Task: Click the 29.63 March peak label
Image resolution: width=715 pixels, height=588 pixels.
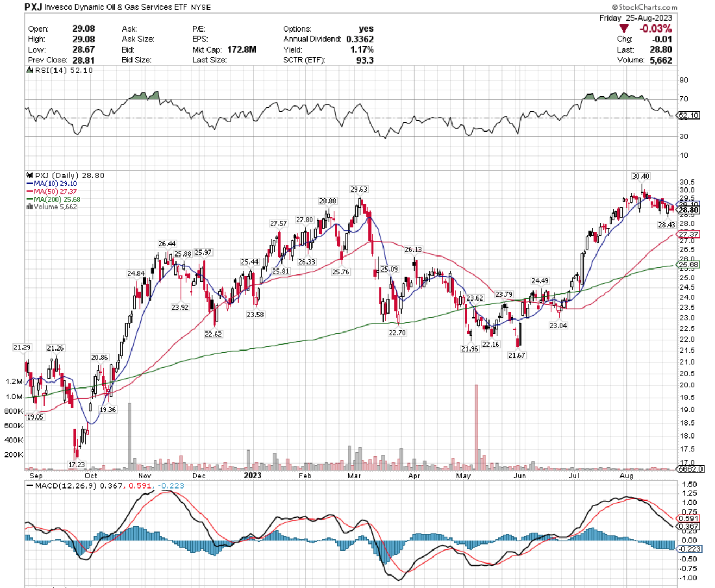Action: (359, 189)
